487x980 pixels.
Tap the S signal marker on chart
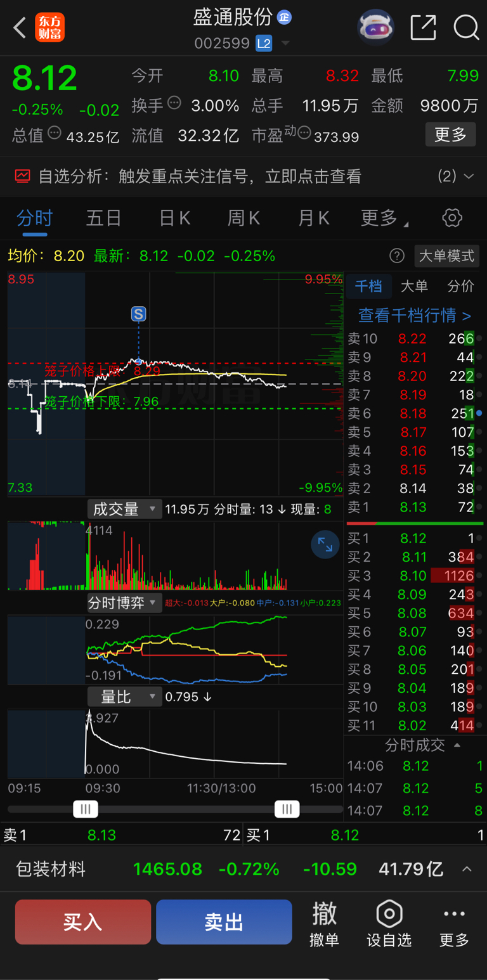coord(138,313)
